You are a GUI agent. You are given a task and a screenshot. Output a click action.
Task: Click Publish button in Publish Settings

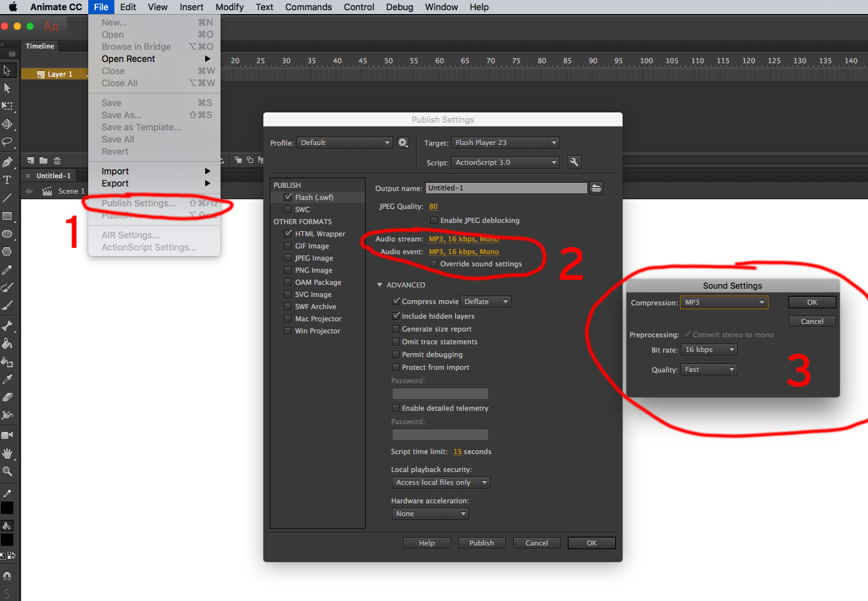point(481,543)
